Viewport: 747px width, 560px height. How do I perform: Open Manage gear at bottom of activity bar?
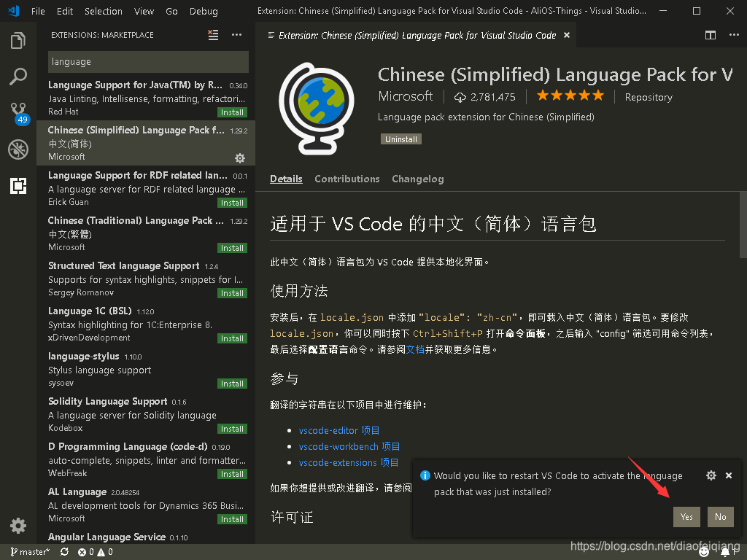point(18,526)
